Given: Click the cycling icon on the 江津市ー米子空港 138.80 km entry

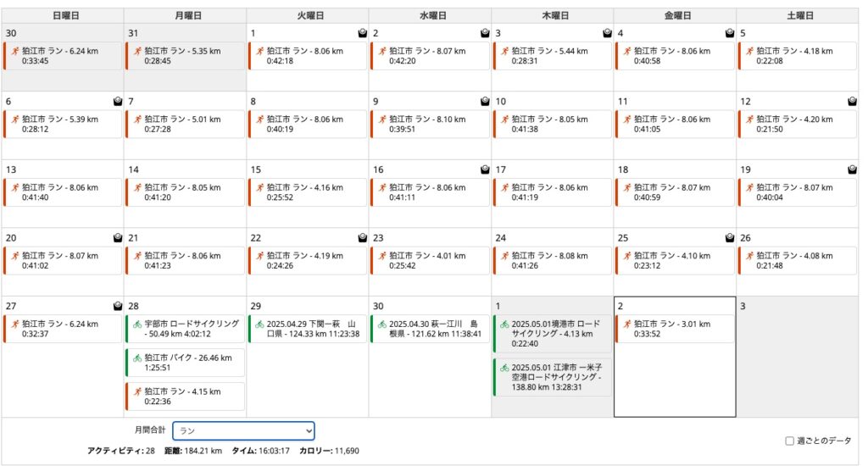Looking at the screenshot, I should [504, 368].
